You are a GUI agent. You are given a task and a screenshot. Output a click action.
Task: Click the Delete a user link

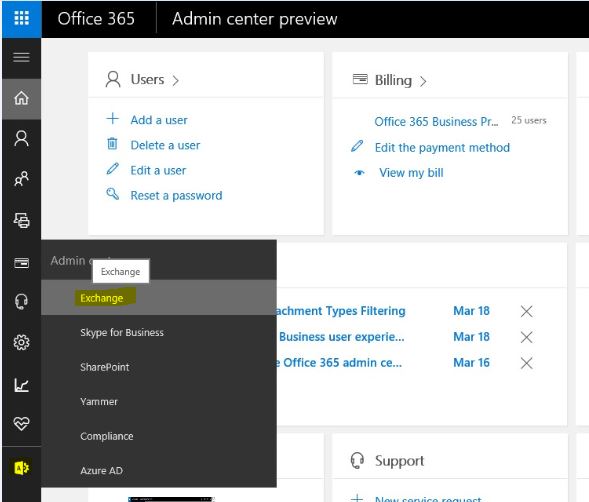tap(165, 145)
